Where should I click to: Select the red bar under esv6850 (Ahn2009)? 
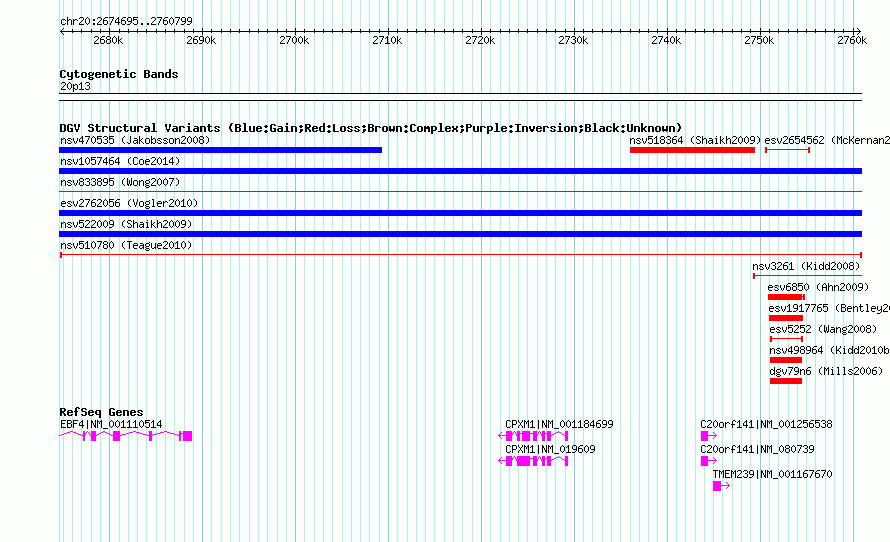[786, 297]
